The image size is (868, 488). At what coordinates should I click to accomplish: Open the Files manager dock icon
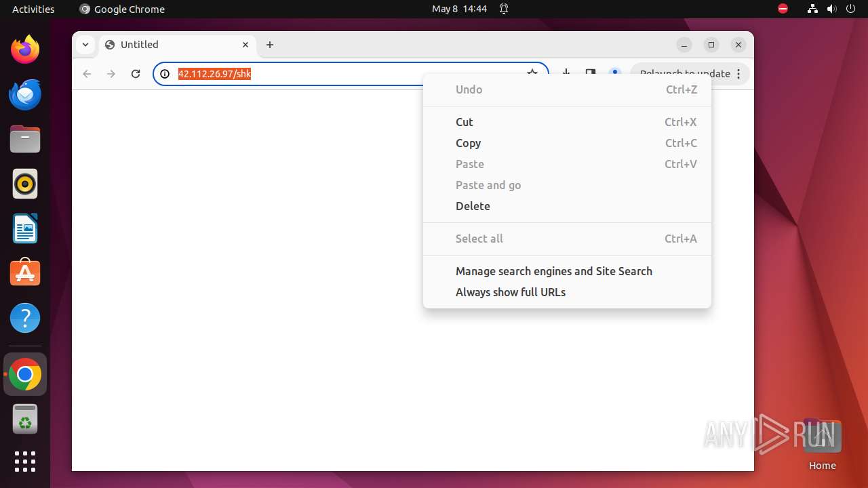click(x=25, y=139)
